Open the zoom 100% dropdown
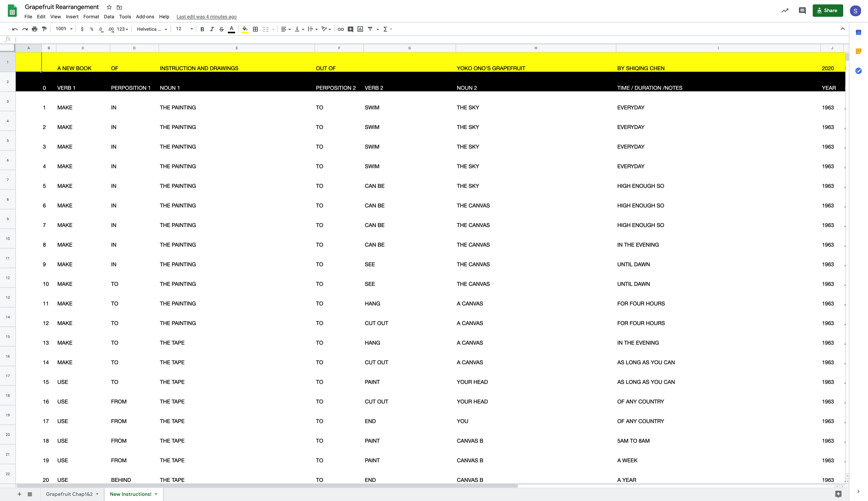 click(64, 29)
